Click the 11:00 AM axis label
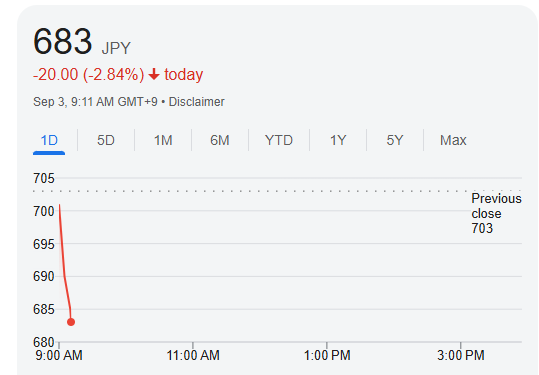Image resolution: width=539 pixels, height=375 pixels. tap(193, 355)
